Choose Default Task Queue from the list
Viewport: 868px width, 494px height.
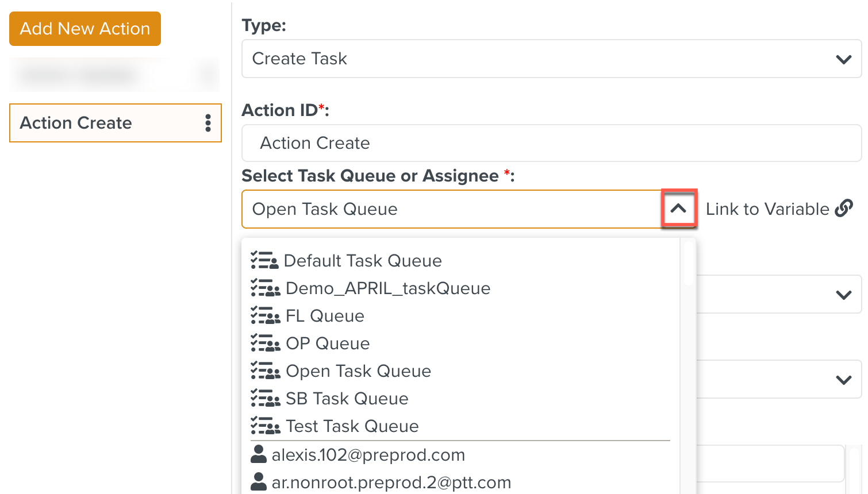tap(362, 261)
